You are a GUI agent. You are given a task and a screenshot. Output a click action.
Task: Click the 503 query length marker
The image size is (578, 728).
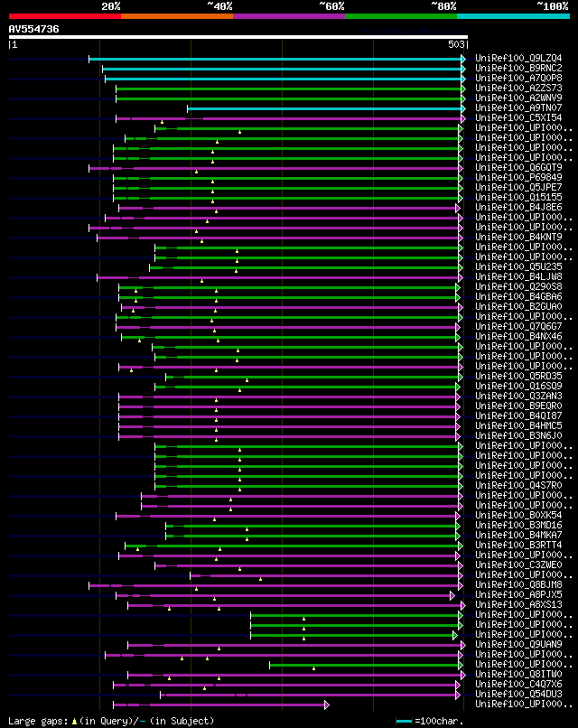(x=456, y=44)
